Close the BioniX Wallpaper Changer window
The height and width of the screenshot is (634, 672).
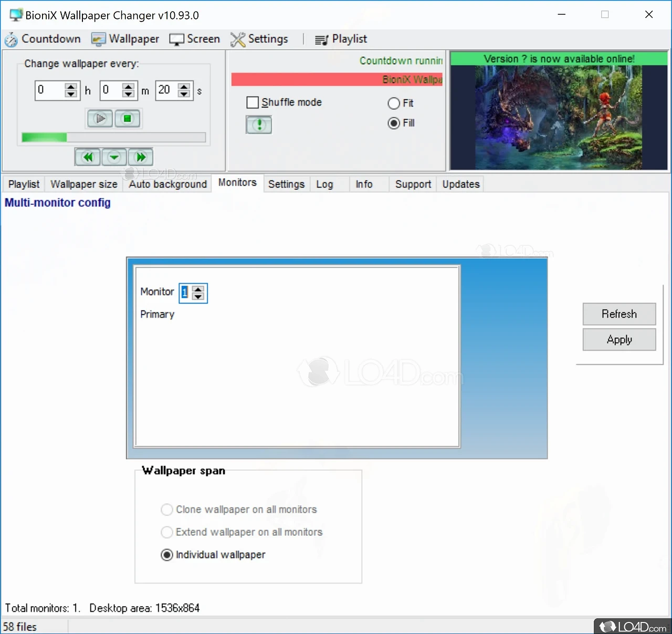tap(649, 15)
